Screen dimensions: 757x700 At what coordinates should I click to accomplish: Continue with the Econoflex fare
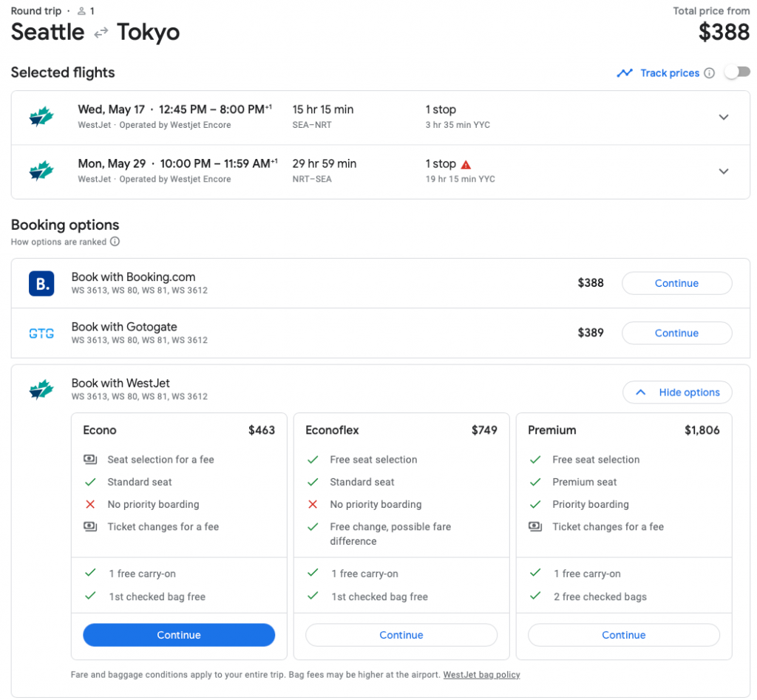pos(401,635)
